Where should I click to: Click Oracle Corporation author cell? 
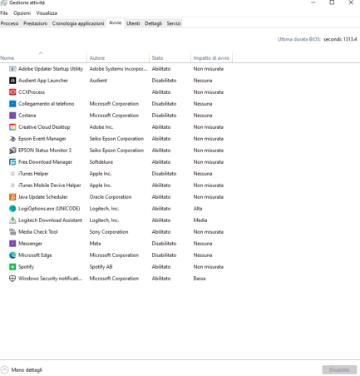point(110,197)
